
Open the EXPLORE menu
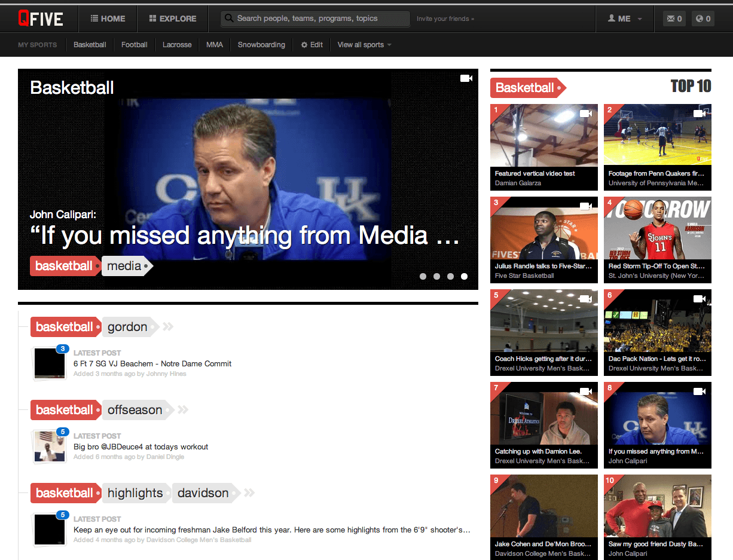pyautogui.click(x=173, y=19)
